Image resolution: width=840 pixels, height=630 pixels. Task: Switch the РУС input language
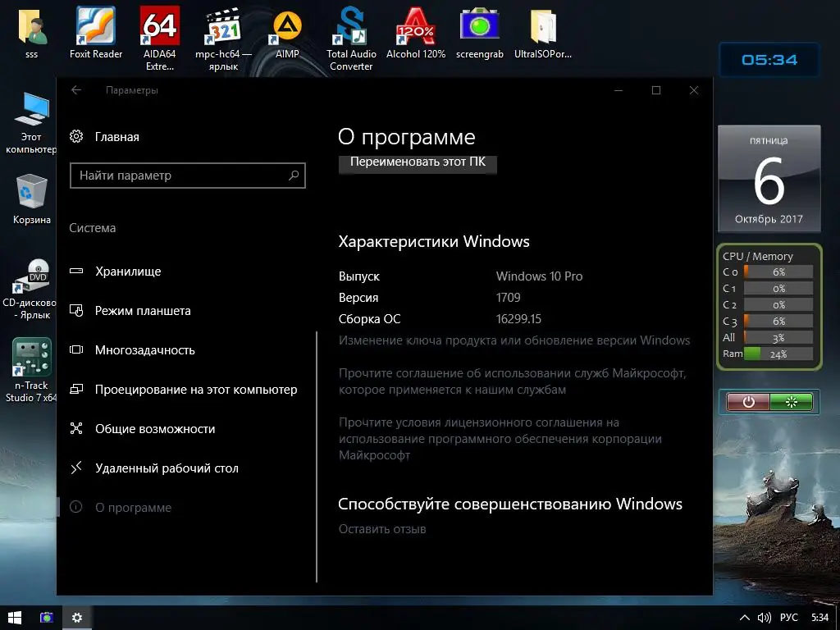click(x=788, y=618)
